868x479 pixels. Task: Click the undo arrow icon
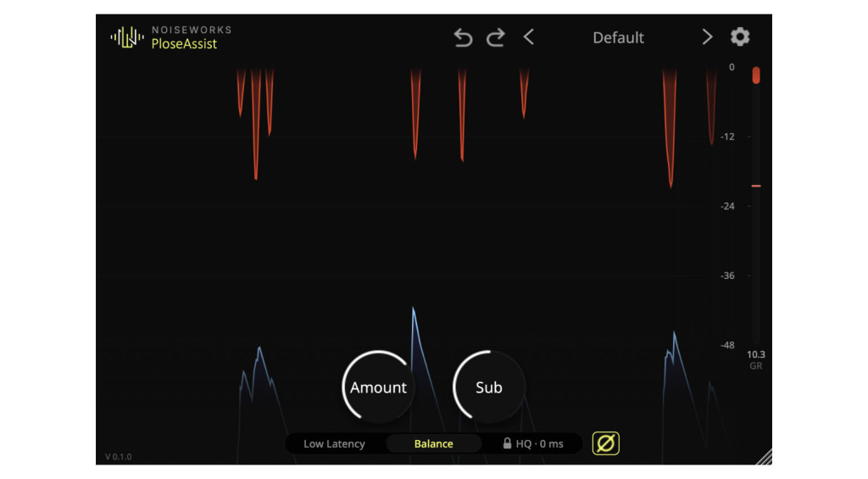(463, 37)
